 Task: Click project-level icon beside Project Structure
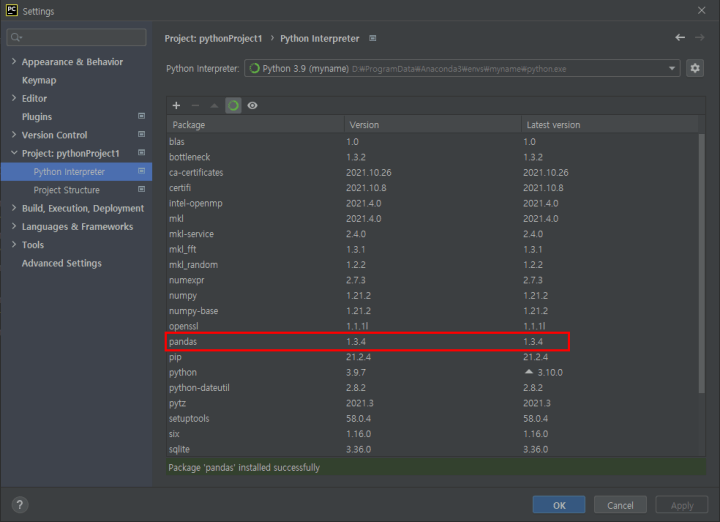point(141,189)
